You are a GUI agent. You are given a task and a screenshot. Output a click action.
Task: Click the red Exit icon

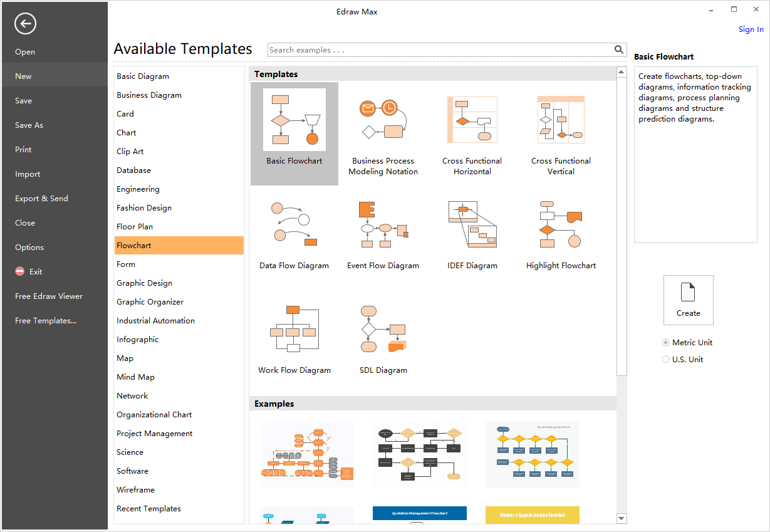click(19, 271)
